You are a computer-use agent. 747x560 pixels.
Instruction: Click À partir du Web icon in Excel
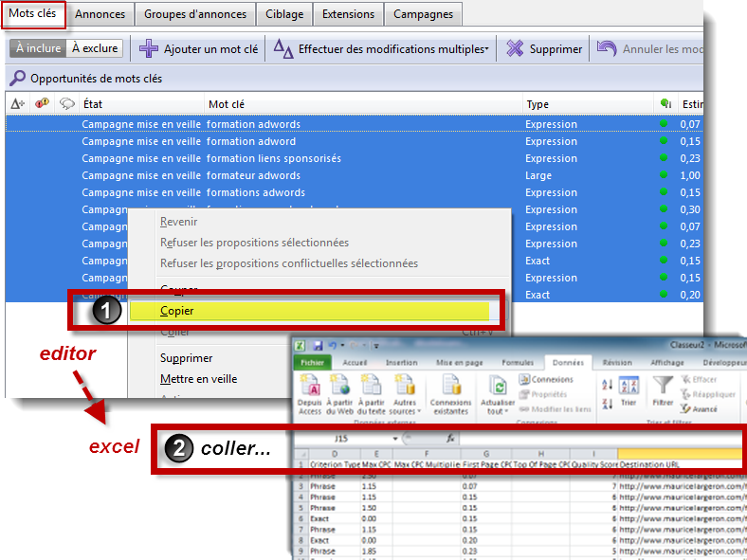pyautogui.click(x=339, y=386)
